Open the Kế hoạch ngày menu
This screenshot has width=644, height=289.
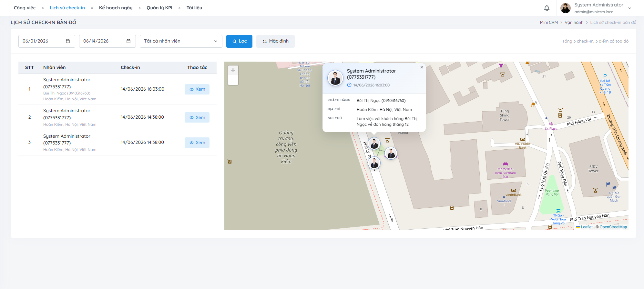pyautogui.click(x=116, y=8)
